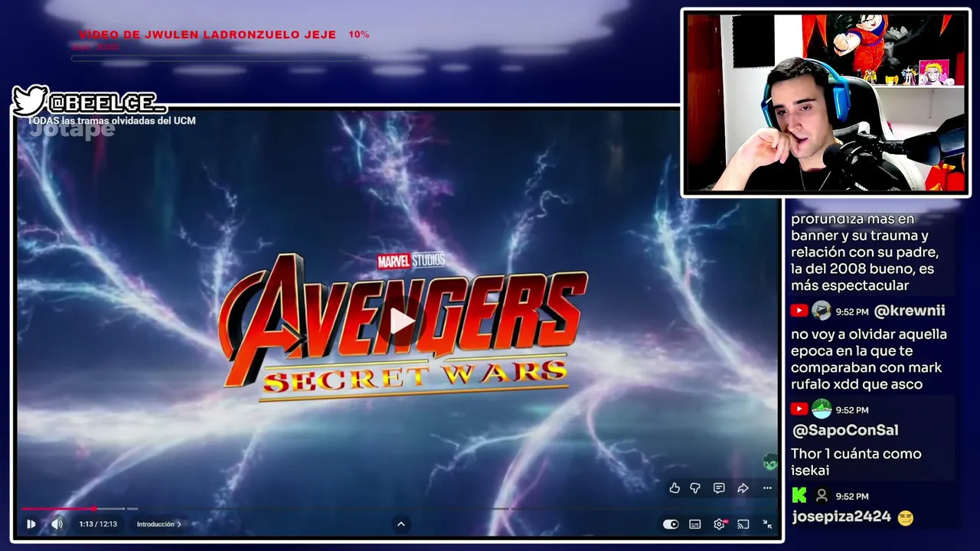The image size is (980, 551).
Task: Open the three-dot more options menu
Action: (767, 488)
